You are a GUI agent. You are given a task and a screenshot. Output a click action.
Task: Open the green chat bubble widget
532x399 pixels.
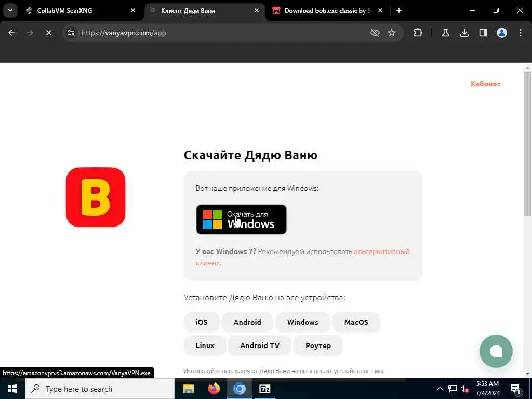496,351
